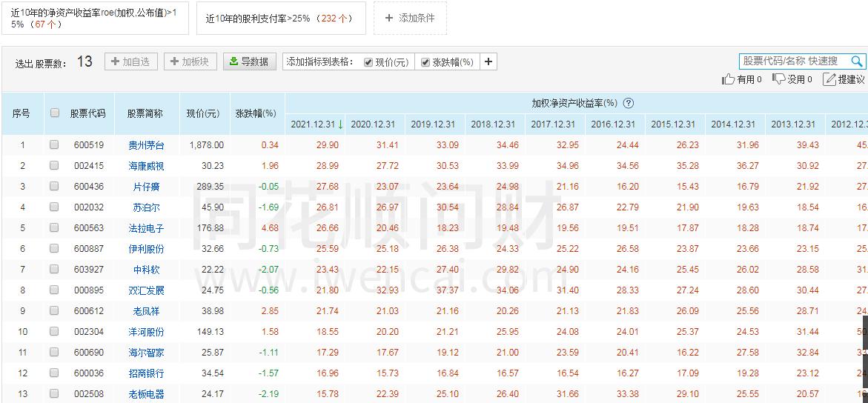Open the 海康威视 stock link
Screen dimensions: 868x403
pos(146,166)
